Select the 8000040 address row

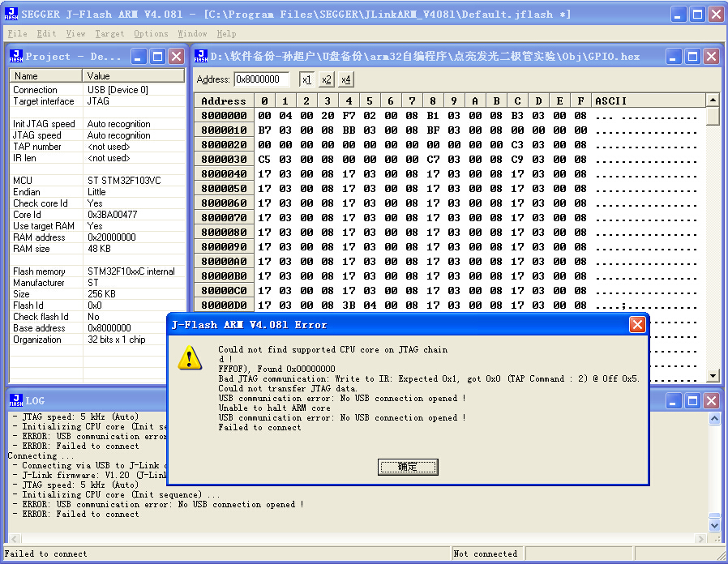[225, 174]
